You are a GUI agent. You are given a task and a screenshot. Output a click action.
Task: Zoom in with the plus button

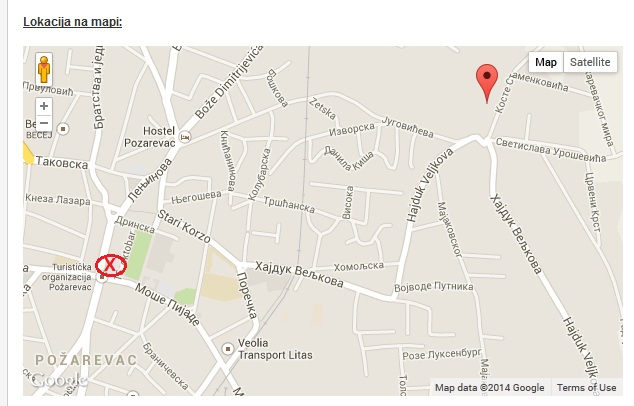click(x=44, y=106)
